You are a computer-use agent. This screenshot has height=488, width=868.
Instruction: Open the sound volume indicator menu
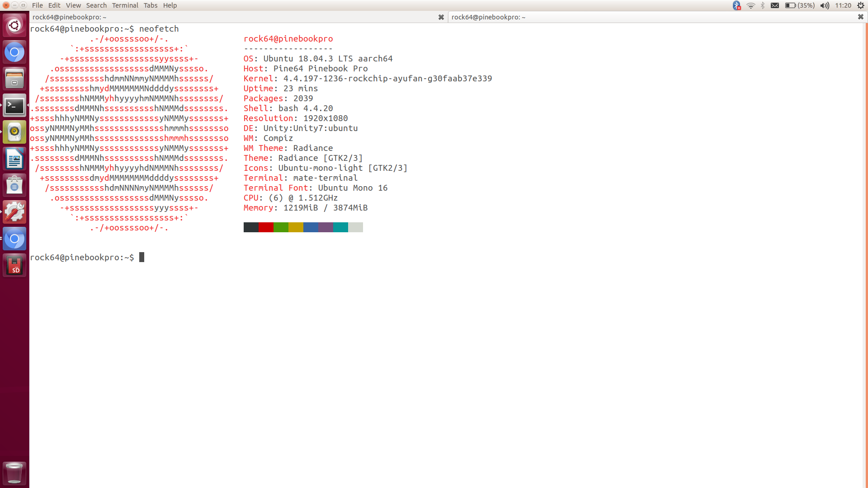click(x=825, y=5)
